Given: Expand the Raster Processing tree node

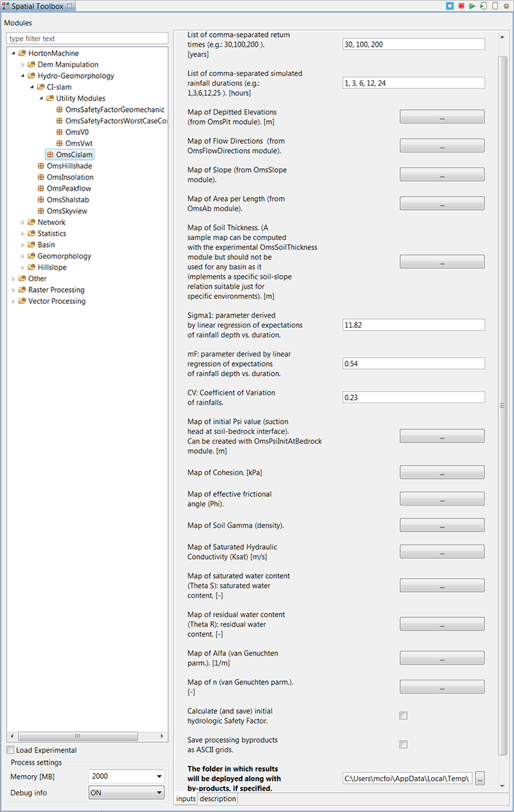Looking at the screenshot, I should [x=13, y=290].
